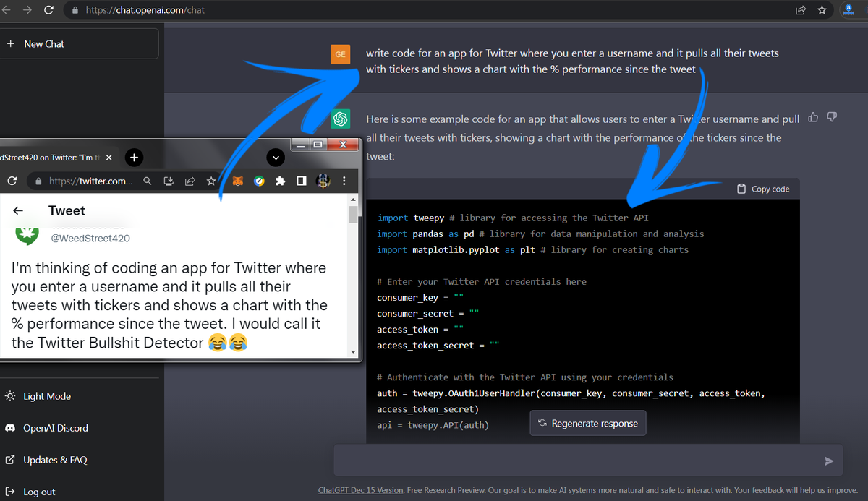Open ChatGPT Dec 15 Version link
The image size is (868, 501).
coord(360,490)
